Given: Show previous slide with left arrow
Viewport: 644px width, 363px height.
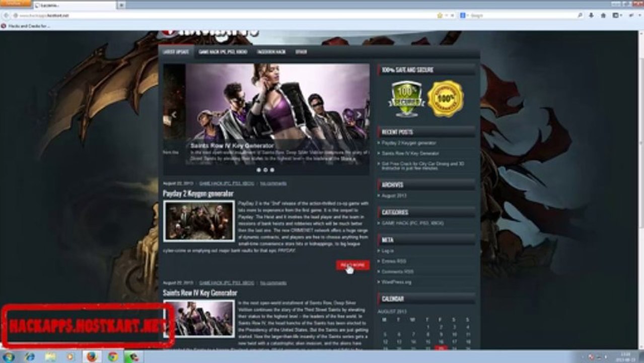Looking at the screenshot, I should tap(174, 114).
